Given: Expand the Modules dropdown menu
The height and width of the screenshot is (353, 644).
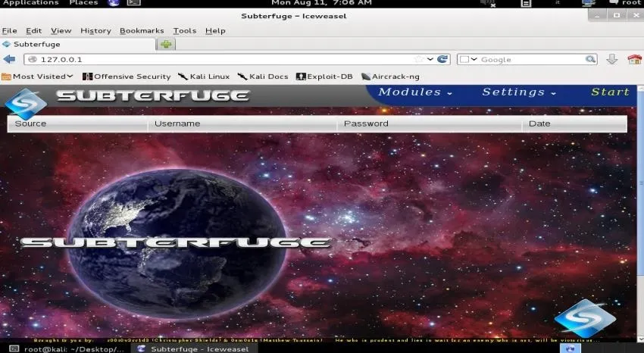Looking at the screenshot, I should [x=415, y=92].
